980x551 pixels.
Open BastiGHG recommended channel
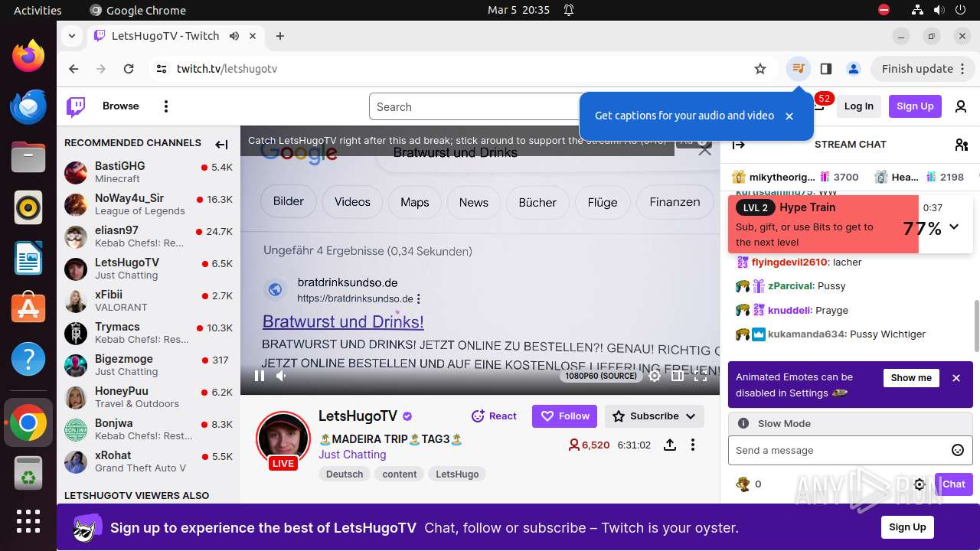[x=149, y=172]
